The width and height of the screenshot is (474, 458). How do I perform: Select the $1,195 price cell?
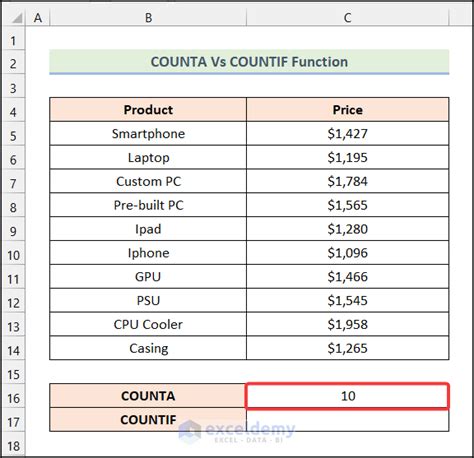tap(348, 157)
